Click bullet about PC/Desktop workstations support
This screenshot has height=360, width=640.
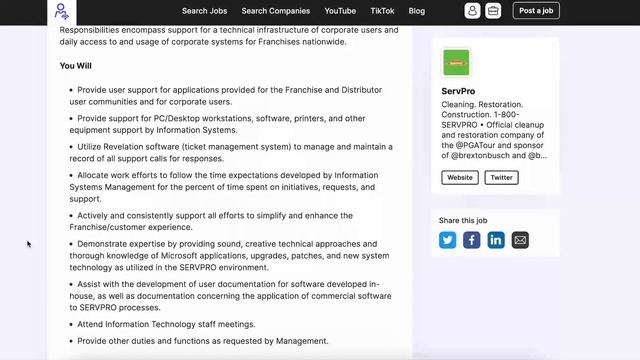coord(217,124)
